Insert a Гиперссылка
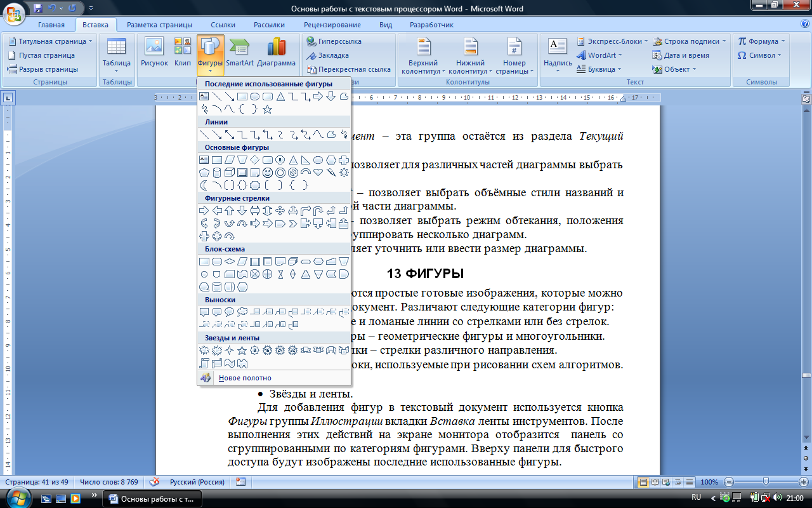The height and width of the screenshot is (508, 812). pyautogui.click(x=334, y=41)
